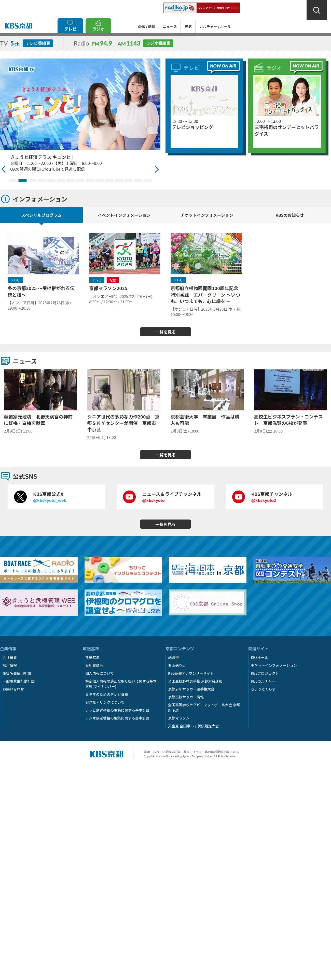This screenshot has width=331, height=980.
Task: Click 一覧を見る under ニュース
Action: click(x=165, y=455)
